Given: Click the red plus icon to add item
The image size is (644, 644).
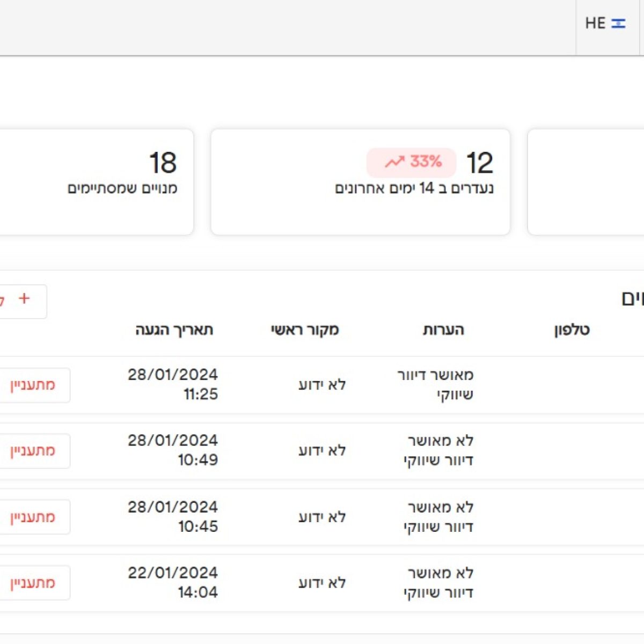Looking at the screenshot, I should (x=24, y=299).
